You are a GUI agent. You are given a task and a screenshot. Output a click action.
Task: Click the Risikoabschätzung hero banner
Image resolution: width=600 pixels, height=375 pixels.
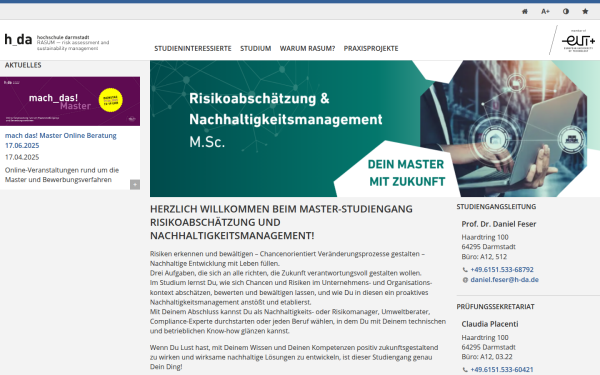[375, 129]
